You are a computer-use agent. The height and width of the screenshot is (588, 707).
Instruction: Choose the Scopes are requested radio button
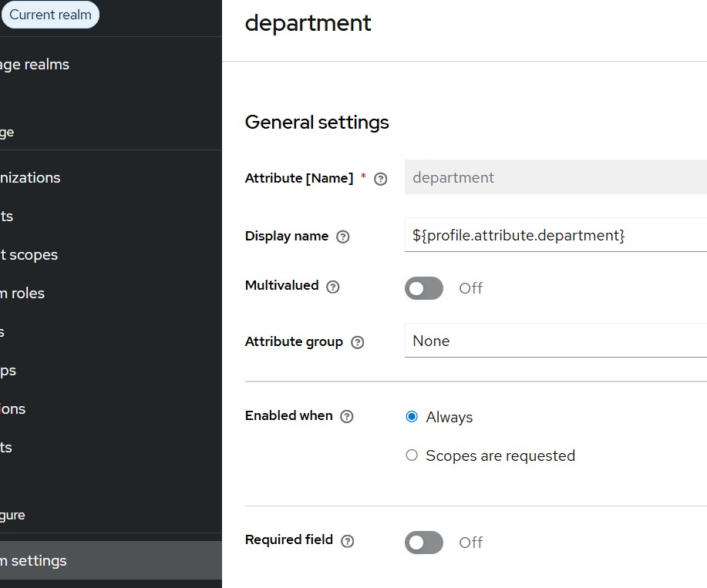[412, 455]
